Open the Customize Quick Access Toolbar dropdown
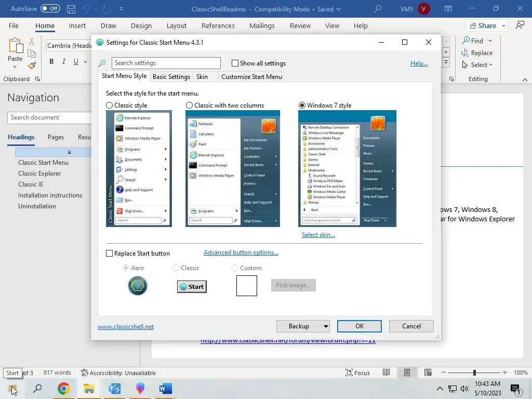532x399 pixels. pyautogui.click(x=121, y=9)
